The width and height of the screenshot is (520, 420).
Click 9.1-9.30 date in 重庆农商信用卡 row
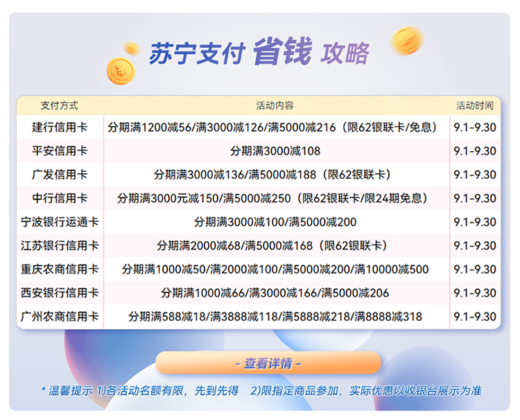click(474, 269)
